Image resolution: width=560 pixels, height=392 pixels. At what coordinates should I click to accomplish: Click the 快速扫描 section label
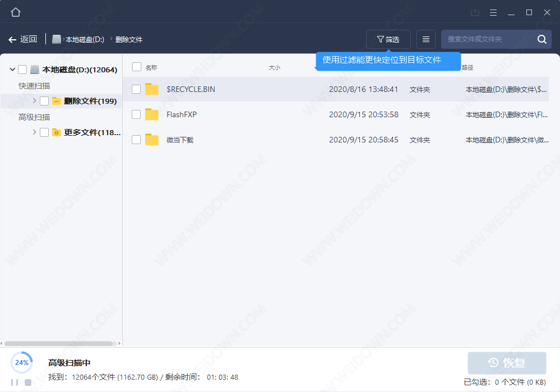point(34,86)
